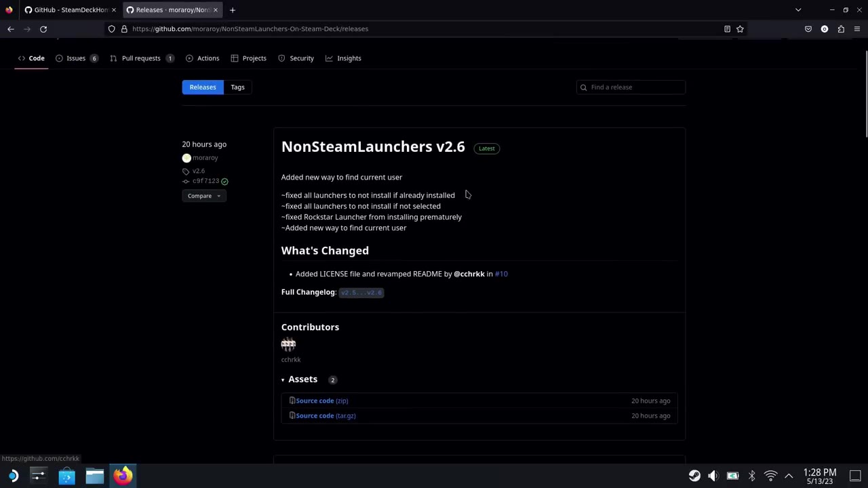Open the Projects tab
This screenshot has height=488, width=868.
click(x=248, y=58)
